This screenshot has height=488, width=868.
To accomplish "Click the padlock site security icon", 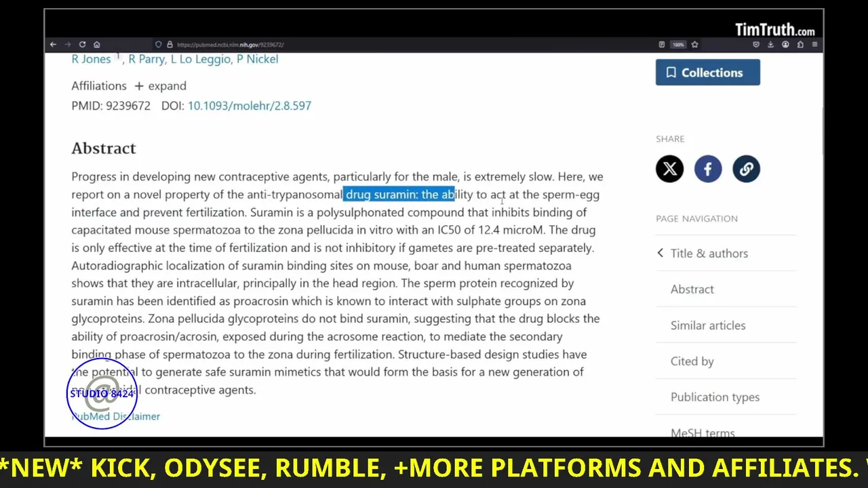I will tap(170, 45).
